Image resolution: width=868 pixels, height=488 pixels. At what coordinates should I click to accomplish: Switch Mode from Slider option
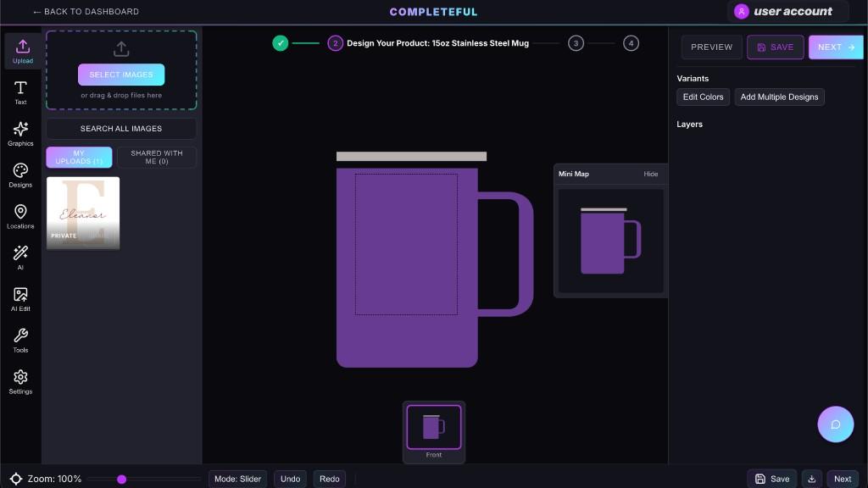pos(237,479)
